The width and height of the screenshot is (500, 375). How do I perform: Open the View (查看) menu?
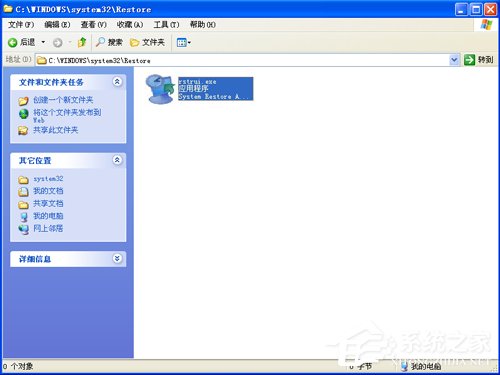click(x=94, y=25)
